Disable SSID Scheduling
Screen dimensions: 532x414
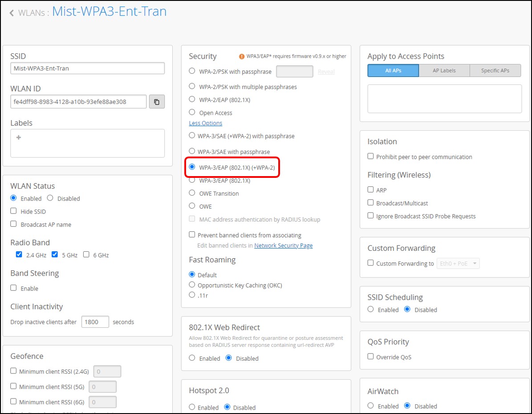407,309
